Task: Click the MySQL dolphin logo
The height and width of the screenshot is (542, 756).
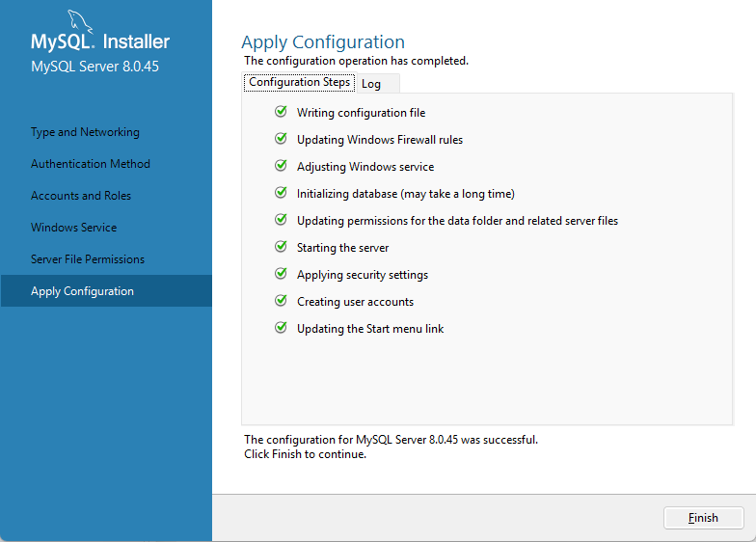Action: coord(80,21)
